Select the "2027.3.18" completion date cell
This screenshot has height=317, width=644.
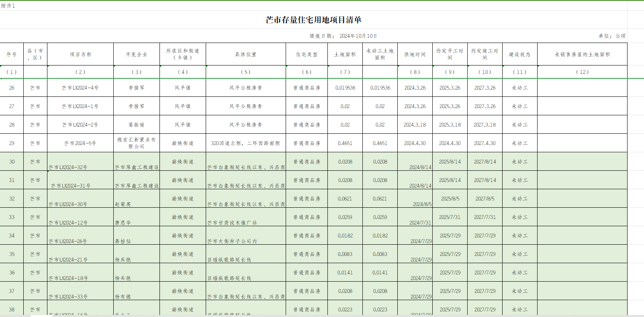pos(485,125)
